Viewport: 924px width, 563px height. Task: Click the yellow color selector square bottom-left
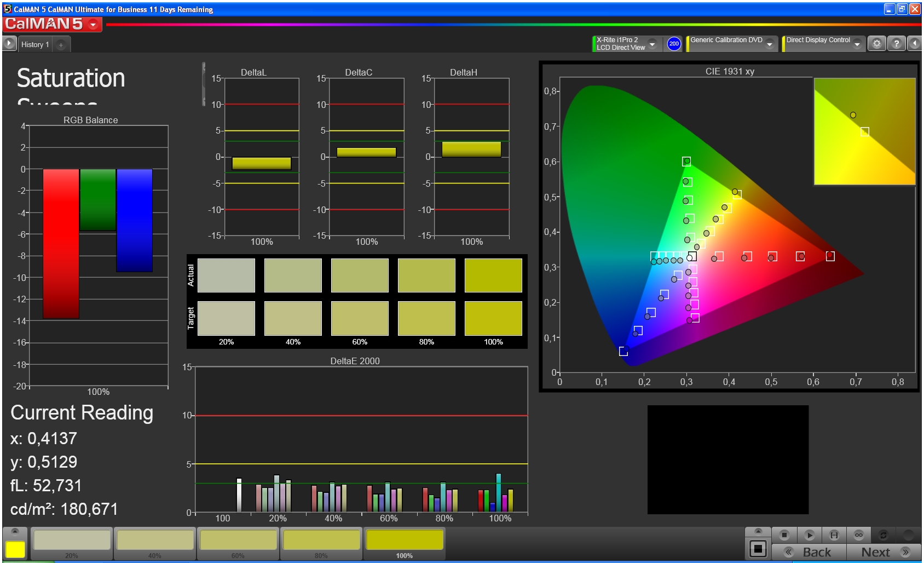15,549
